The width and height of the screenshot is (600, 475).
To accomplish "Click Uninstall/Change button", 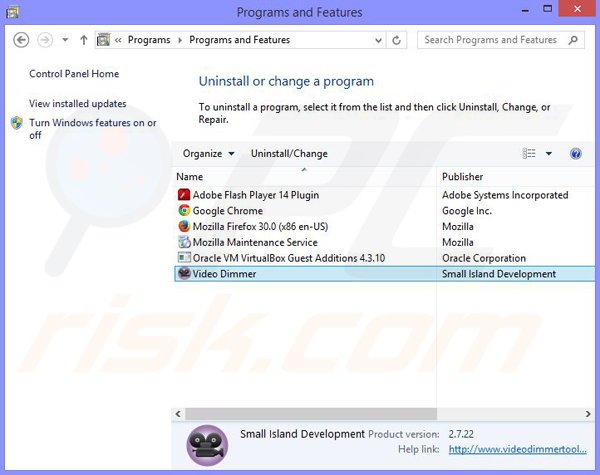I will click(289, 154).
